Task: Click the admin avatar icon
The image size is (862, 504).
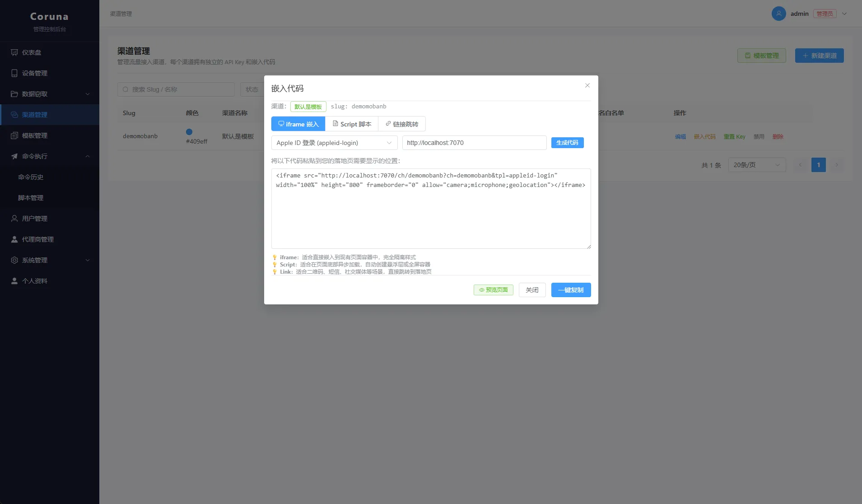Action: [x=779, y=14]
